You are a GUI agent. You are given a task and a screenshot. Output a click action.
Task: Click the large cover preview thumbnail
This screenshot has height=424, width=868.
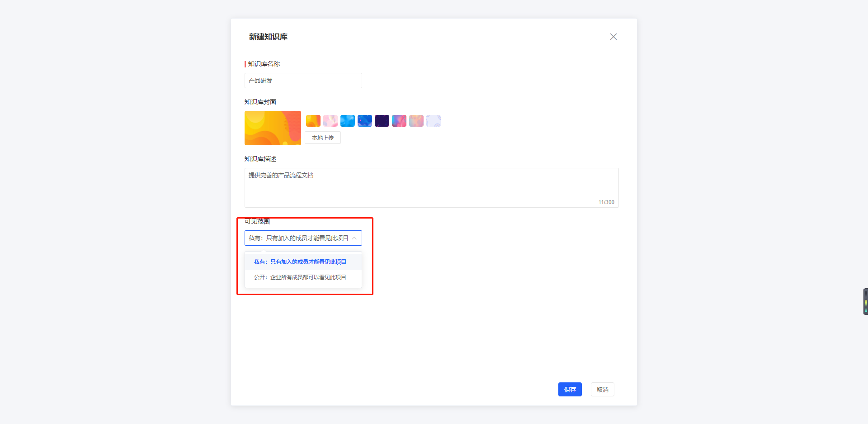point(273,128)
